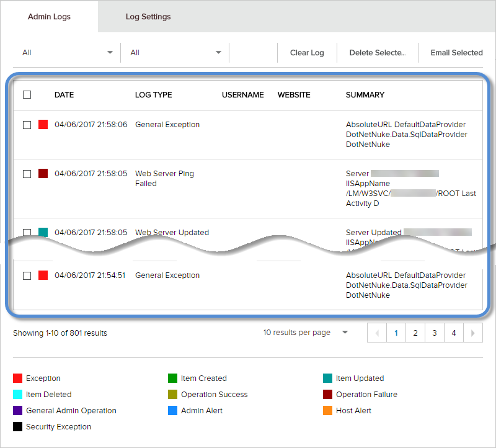Screen dimensions: 496x448
Task: Check the 21:58:06 General Exception row checkbox
Action: pos(27,125)
